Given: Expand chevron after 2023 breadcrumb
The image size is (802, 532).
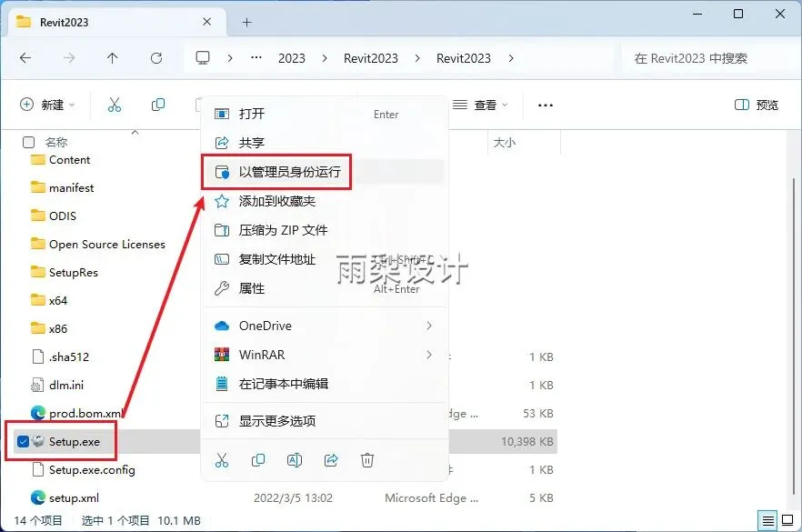Looking at the screenshot, I should (x=325, y=58).
